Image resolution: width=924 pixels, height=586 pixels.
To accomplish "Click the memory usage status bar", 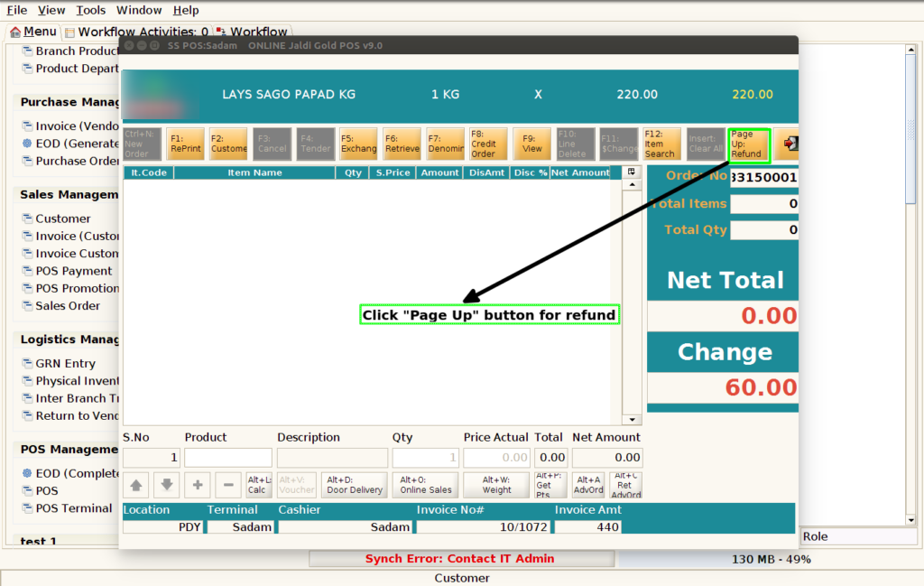I will (771, 559).
